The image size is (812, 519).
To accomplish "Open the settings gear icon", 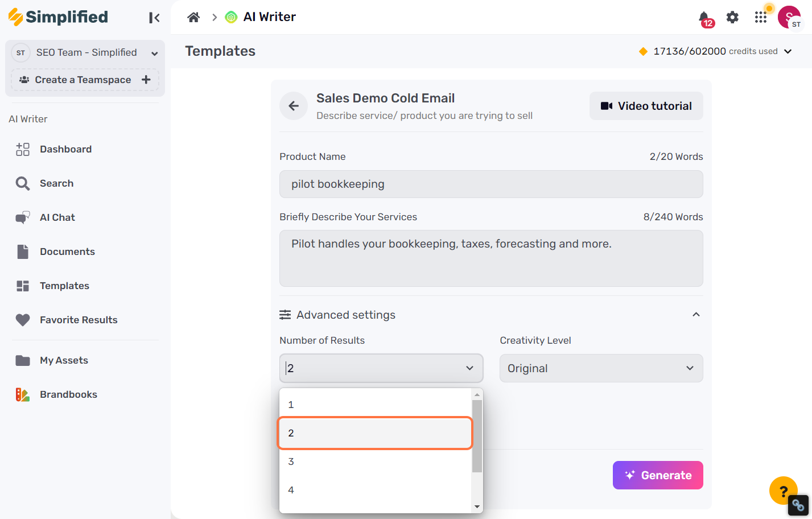I will pyautogui.click(x=732, y=17).
